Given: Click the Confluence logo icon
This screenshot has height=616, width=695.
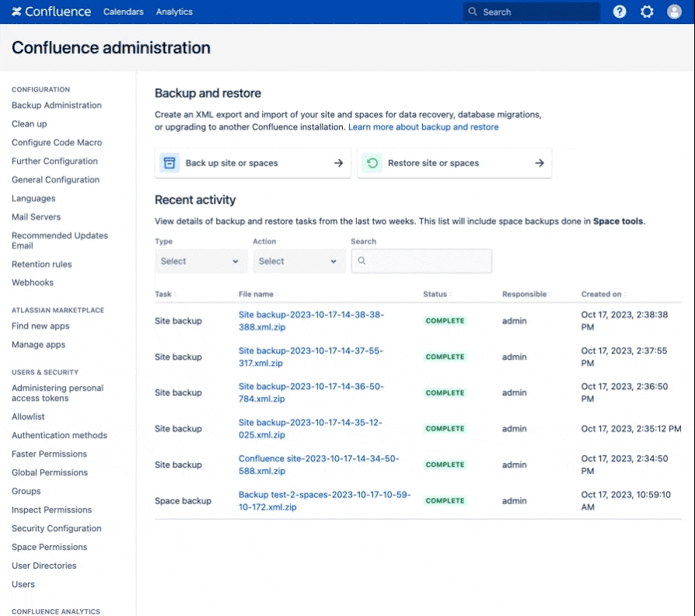Looking at the screenshot, I should point(16,12).
